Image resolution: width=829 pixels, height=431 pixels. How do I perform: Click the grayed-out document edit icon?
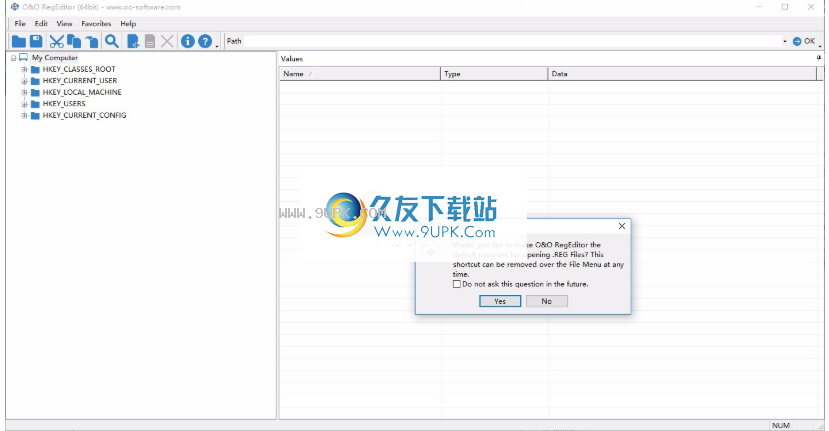(150, 41)
